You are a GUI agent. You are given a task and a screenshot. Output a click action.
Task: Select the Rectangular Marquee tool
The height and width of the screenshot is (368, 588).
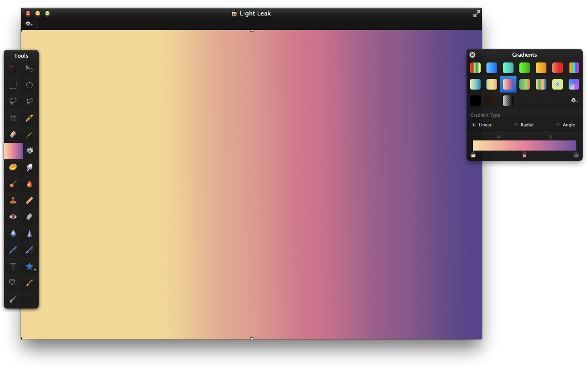13,85
